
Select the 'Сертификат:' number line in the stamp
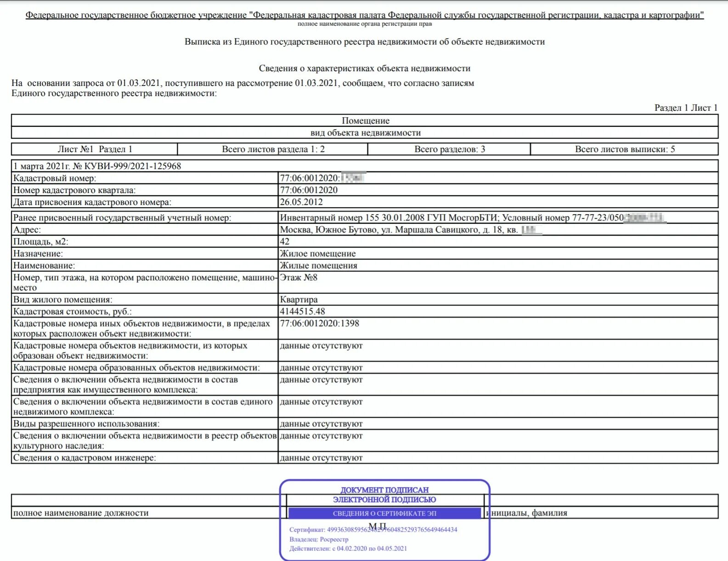pos(373,530)
